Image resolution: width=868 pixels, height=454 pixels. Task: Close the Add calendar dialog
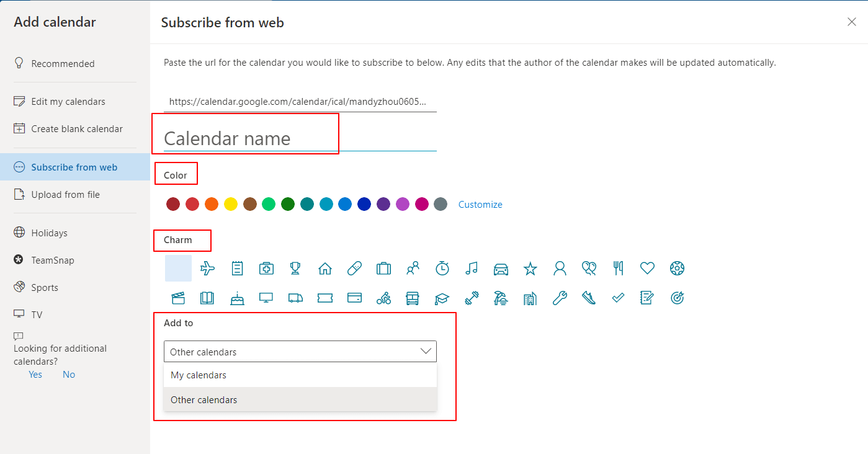click(852, 22)
